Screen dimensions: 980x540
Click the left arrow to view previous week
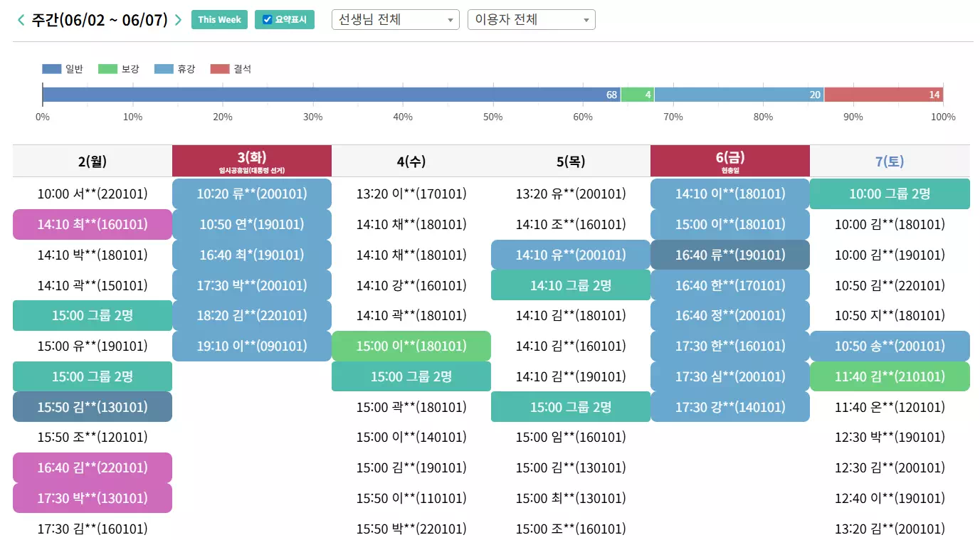tap(20, 19)
